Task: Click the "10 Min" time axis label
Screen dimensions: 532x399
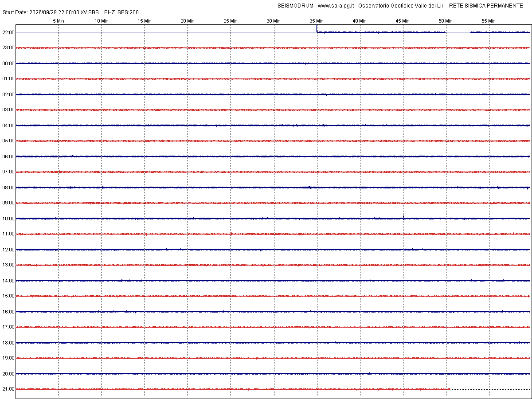Action: click(102, 21)
